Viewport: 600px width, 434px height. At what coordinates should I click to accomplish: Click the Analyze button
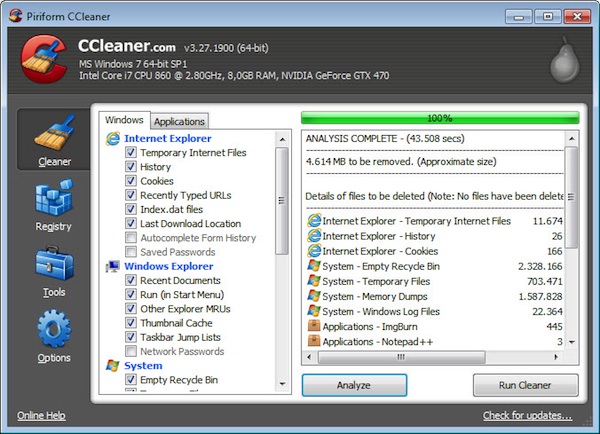354,385
